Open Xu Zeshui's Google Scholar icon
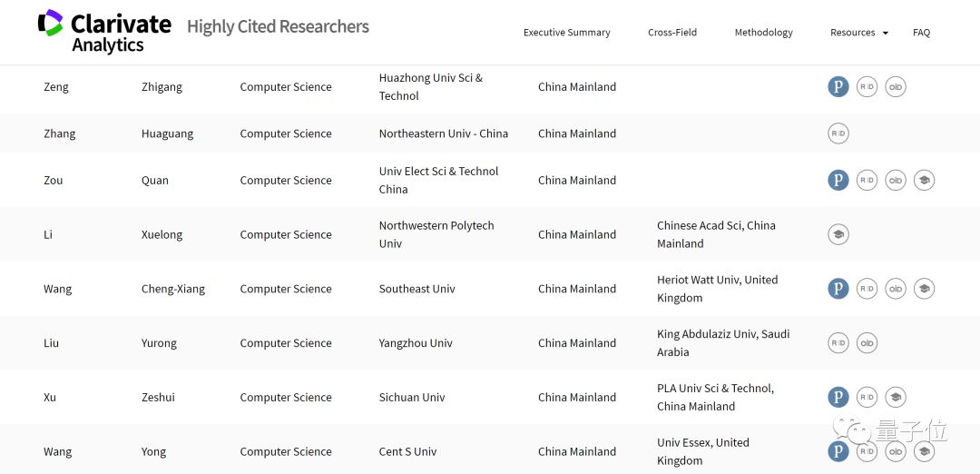Screen dimensions: 980x474 pyautogui.click(x=896, y=397)
